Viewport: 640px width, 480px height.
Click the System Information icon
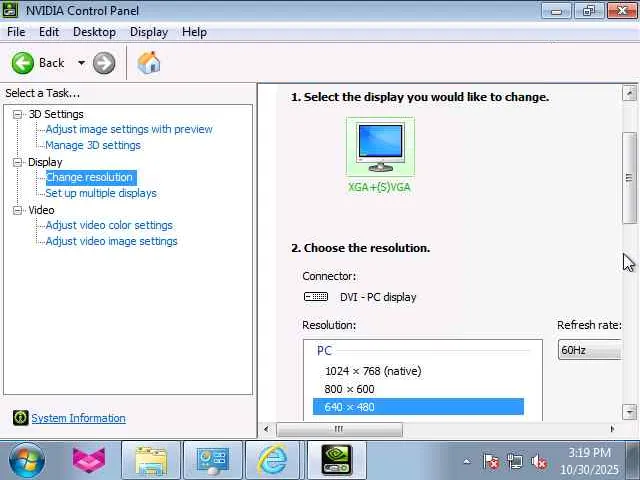pos(20,418)
